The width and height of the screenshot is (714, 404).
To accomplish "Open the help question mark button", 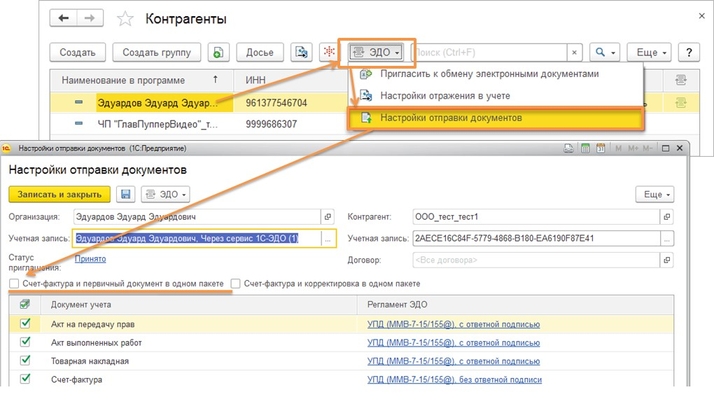I will tap(688, 52).
